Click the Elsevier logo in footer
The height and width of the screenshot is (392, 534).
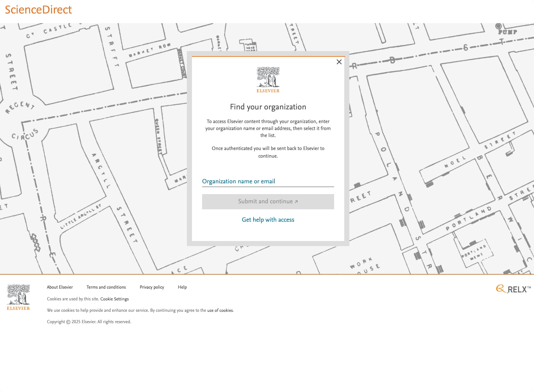pos(18,297)
